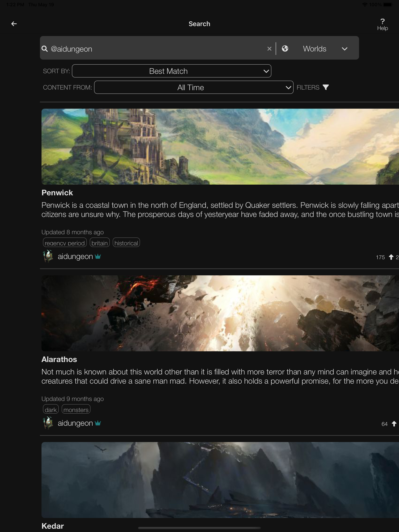Image resolution: width=399 pixels, height=532 pixels.
Task: Open the Penwick castle thumbnail
Action: (220, 146)
